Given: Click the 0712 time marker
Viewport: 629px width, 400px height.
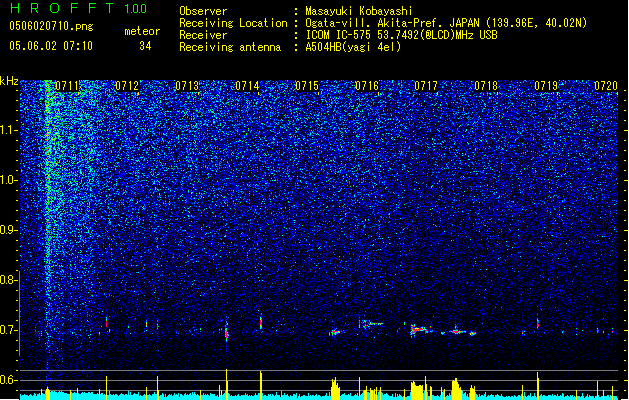Looking at the screenshot, I should click(x=127, y=86).
